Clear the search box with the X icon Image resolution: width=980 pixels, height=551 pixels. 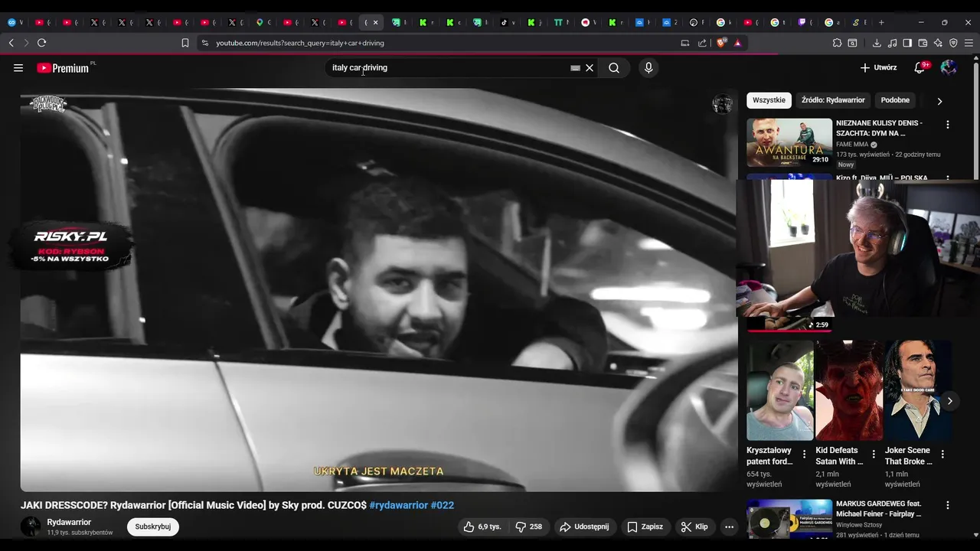click(590, 68)
